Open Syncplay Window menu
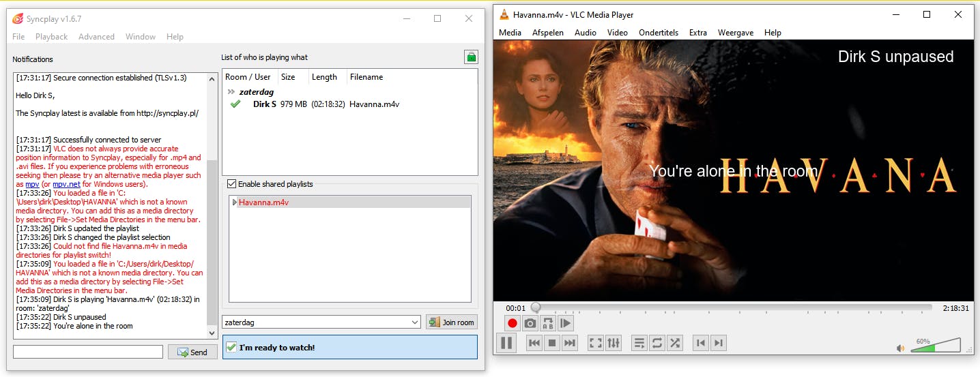This screenshot has height=377, width=980. tap(141, 37)
